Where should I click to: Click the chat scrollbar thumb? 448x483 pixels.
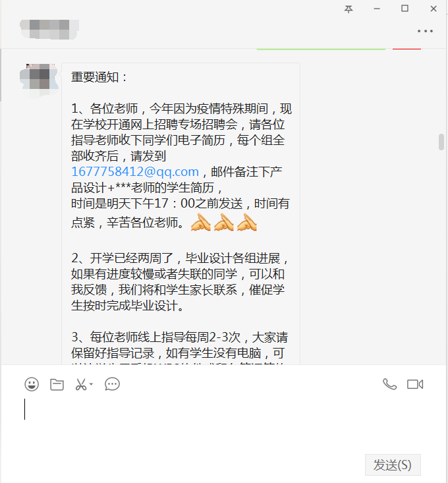[x=441, y=142]
